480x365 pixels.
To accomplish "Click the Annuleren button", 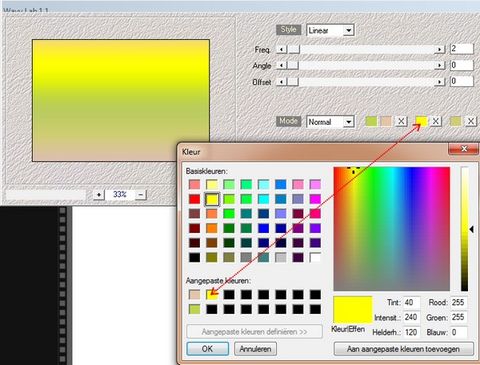I will click(x=255, y=349).
